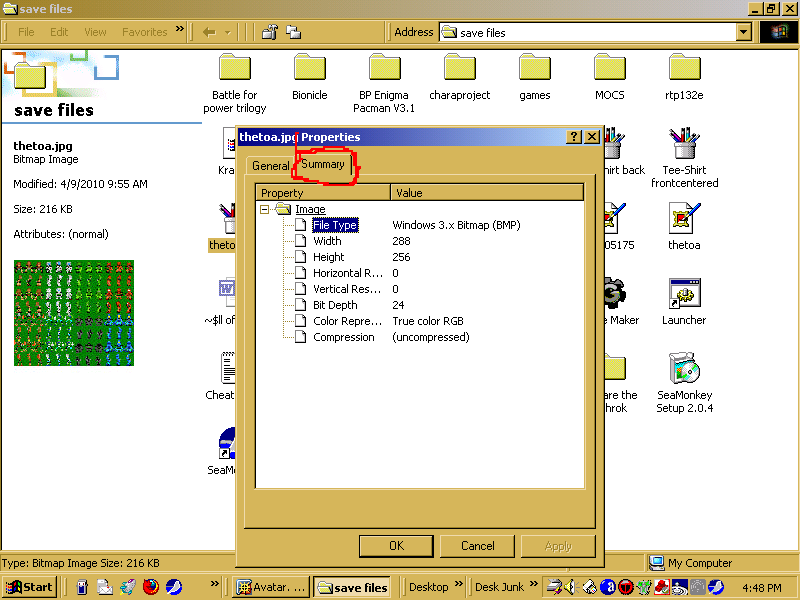This screenshot has width=800, height=600.
Task: Click the Folders view toolbar icon
Action: click(x=293, y=32)
